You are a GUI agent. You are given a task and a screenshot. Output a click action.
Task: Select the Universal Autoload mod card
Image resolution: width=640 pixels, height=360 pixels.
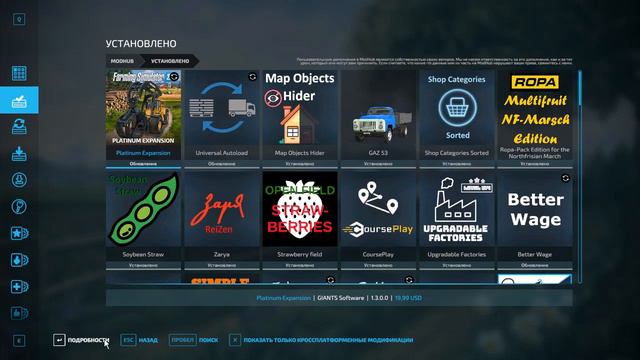click(222, 119)
